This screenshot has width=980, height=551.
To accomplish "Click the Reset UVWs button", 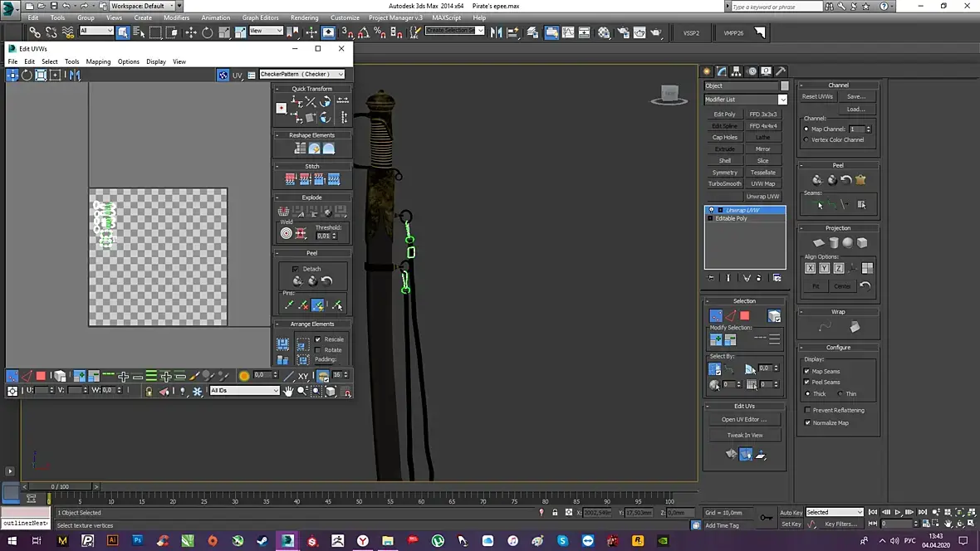I will point(817,97).
